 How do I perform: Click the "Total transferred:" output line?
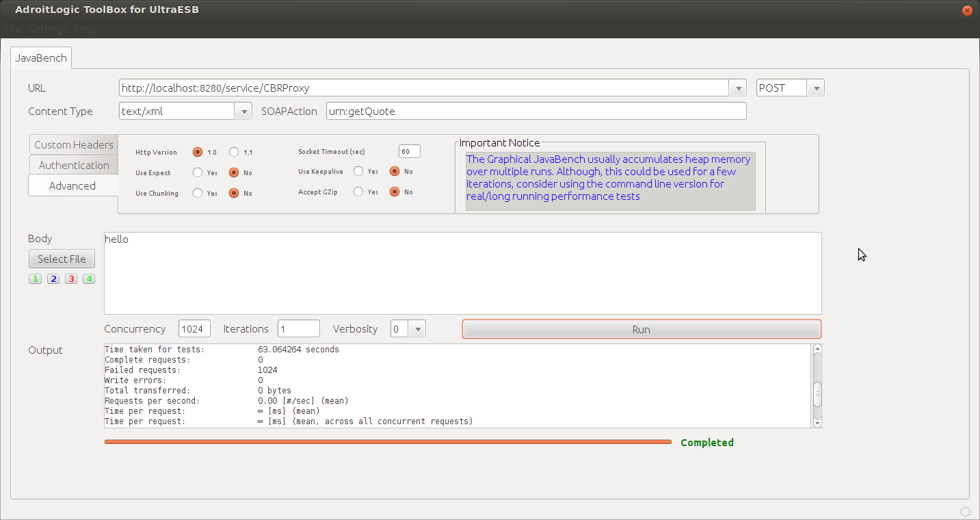(198, 391)
